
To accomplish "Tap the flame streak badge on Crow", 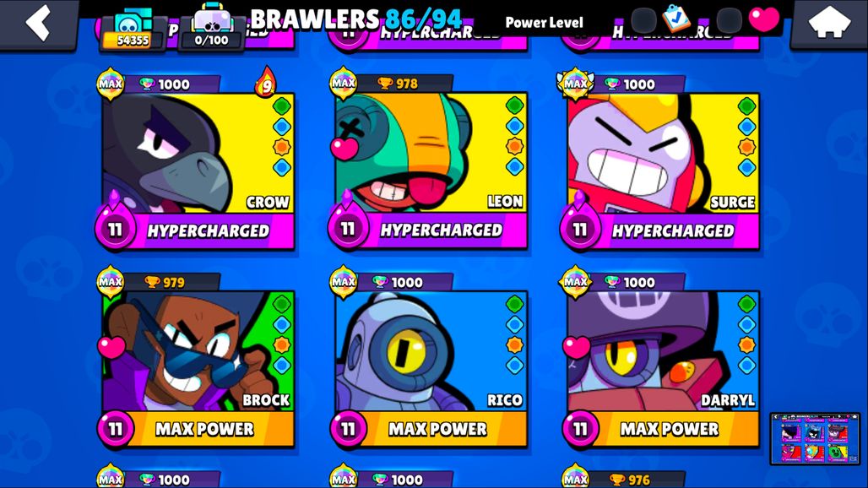I will (266, 83).
